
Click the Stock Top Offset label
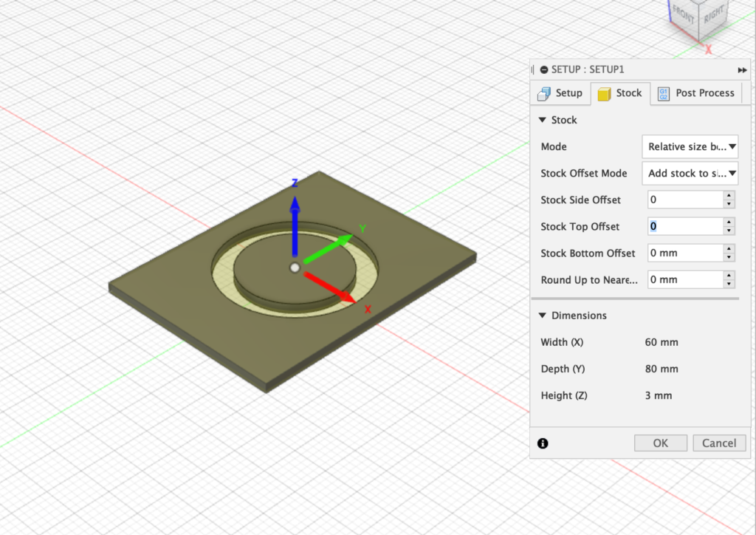click(x=580, y=226)
